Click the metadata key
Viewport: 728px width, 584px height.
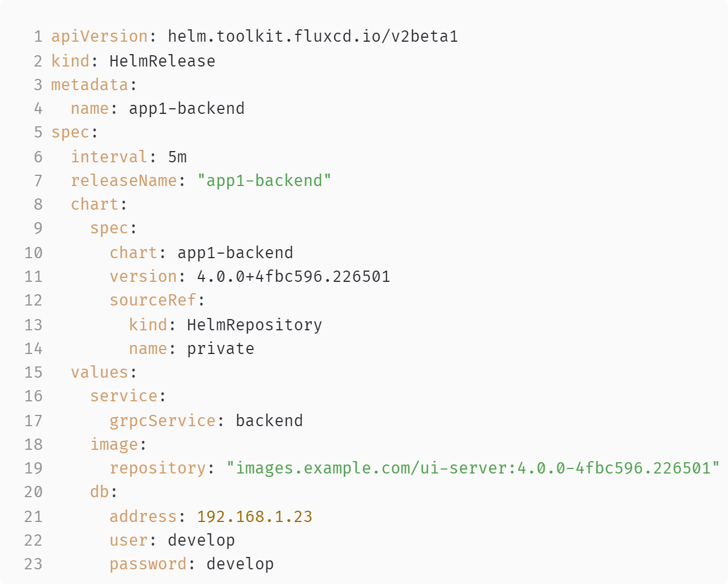click(90, 85)
